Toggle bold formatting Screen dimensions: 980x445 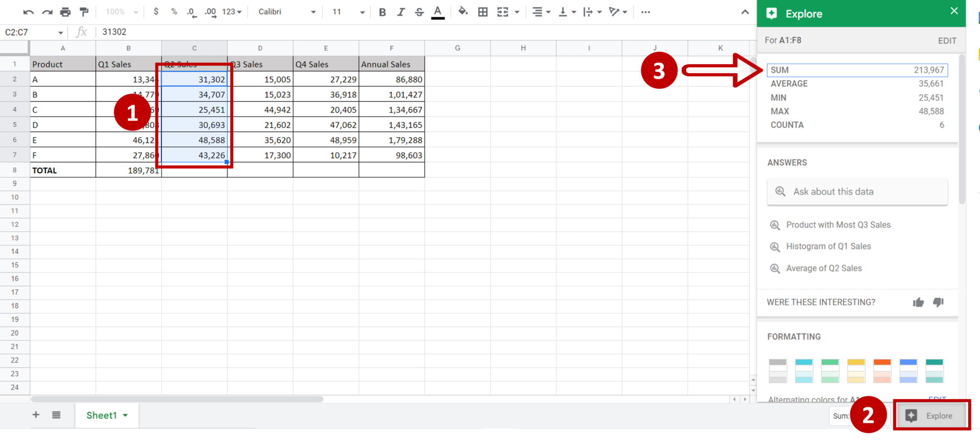click(381, 12)
